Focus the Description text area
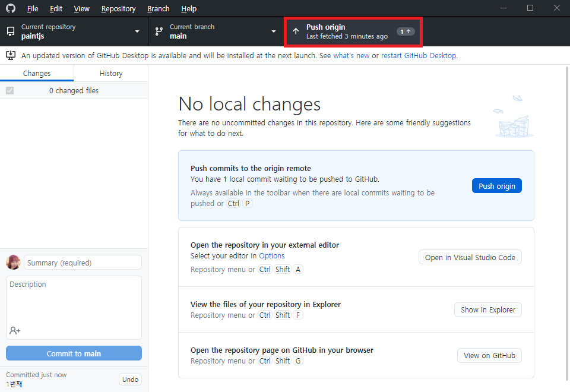 [x=74, y=307]
